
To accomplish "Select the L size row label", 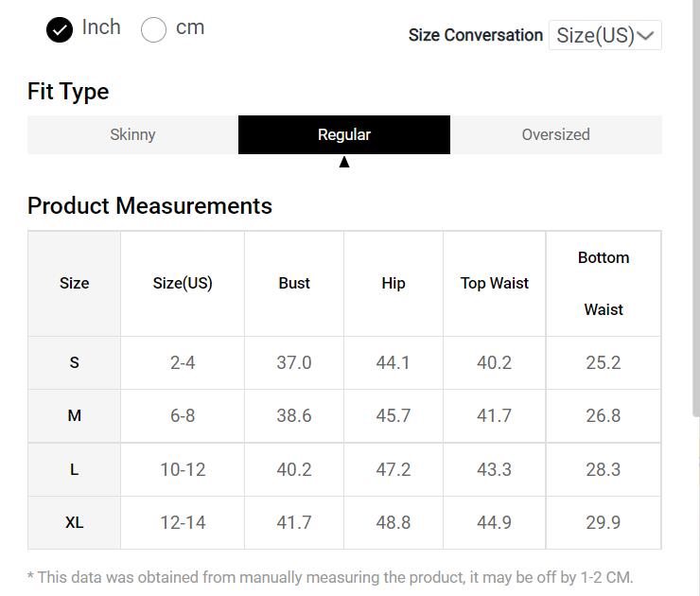I will click(x=75, y=469).
